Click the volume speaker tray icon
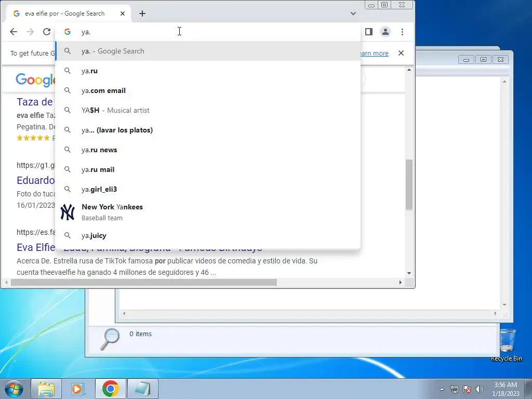Image resolution: width=532 pixels, height=399 pixels. coord(480,389)
